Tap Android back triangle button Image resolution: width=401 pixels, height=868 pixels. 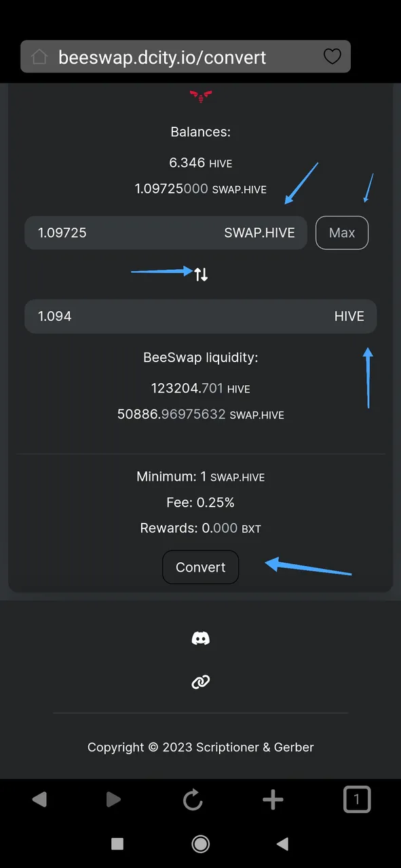(283, 843)
